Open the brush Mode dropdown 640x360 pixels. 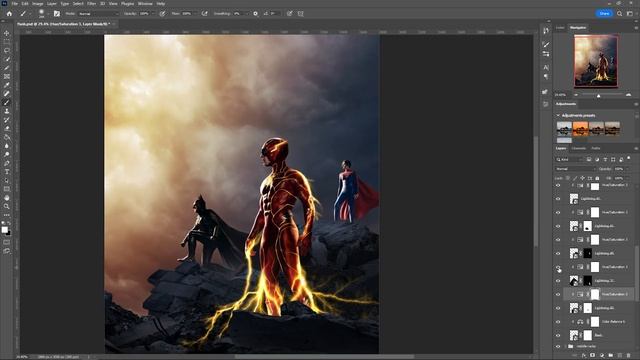[98, 13]
